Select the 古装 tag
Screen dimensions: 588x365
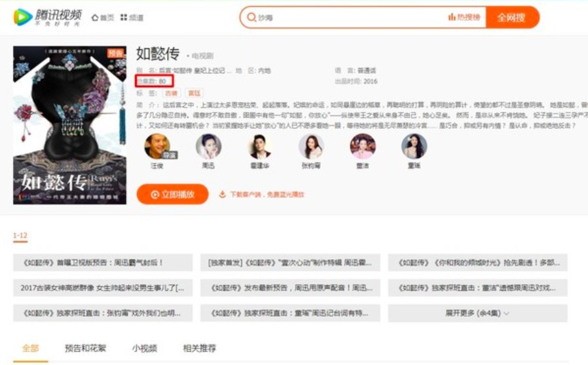[x=171, y=92]
